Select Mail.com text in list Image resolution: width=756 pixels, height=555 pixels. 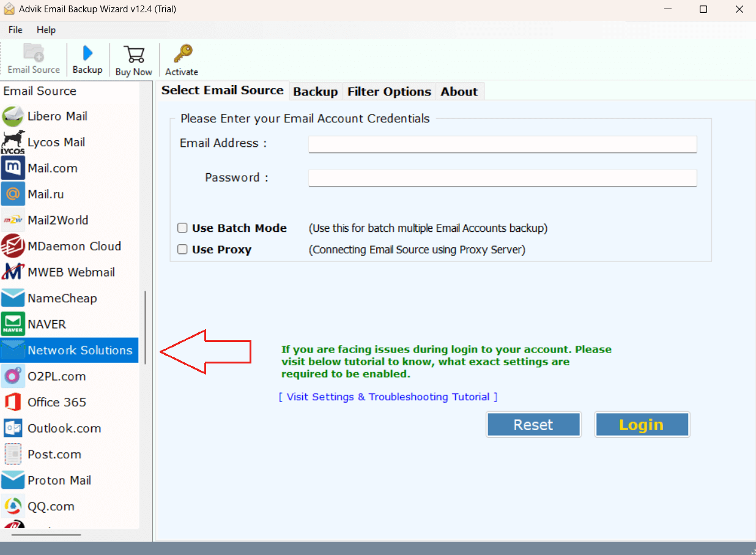(x=53, y=168)
